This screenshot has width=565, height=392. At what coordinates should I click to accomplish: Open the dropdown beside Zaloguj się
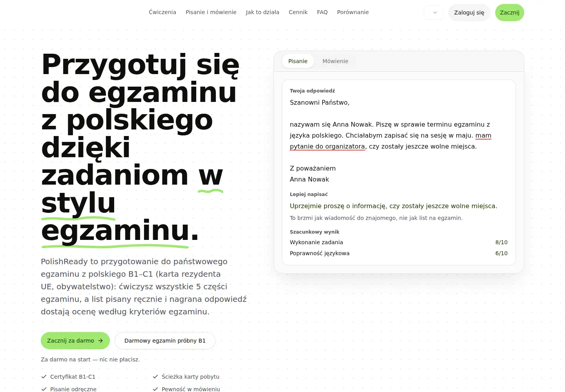point(434,13)
